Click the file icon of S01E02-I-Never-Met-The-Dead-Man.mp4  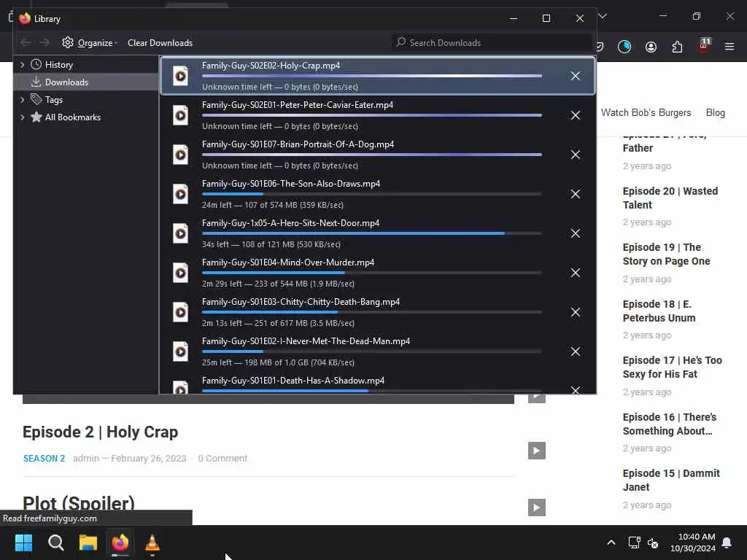[181, 351]
